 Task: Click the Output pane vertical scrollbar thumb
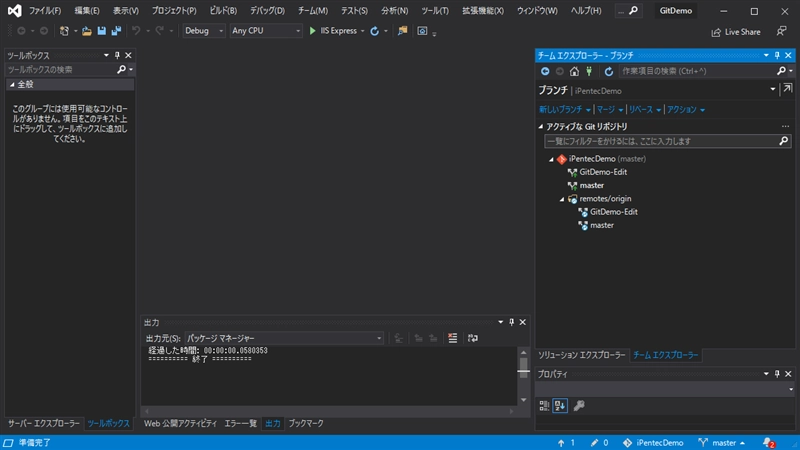pos(523,367)
